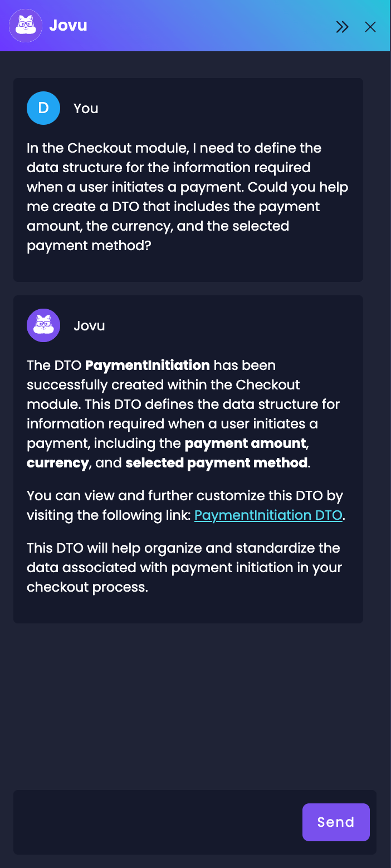Click the Send button to submit a message

pyautogui.click(x=336, y=822)
